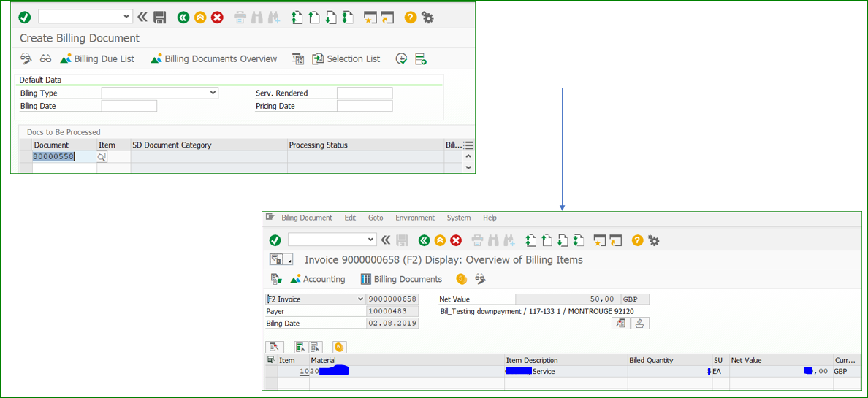Click clock with checkmark icon after Selection List
The image size is (868, 398).
401,58
